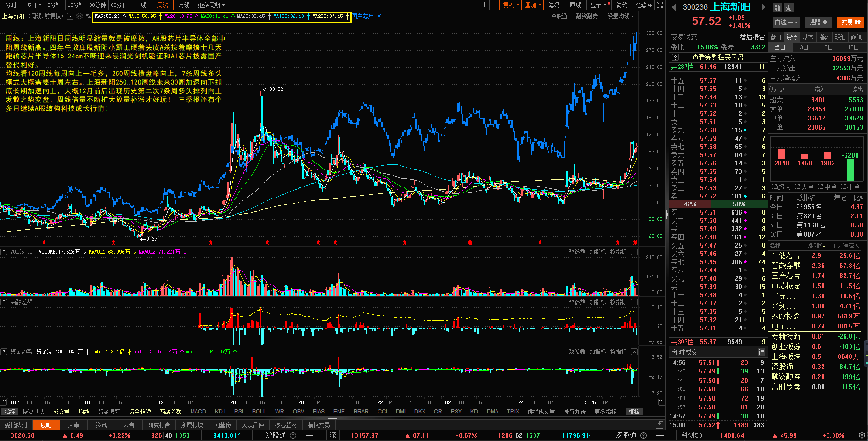Sort by 涨幅 column arrow
Screen dimensions: 868x441
(x=817, y=245)
